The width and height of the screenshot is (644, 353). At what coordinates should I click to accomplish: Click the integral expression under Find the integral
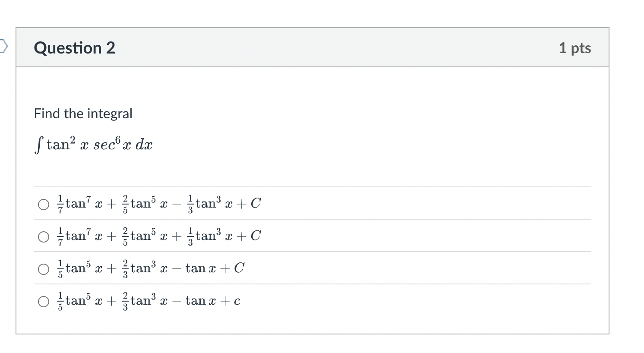(93, 143)
